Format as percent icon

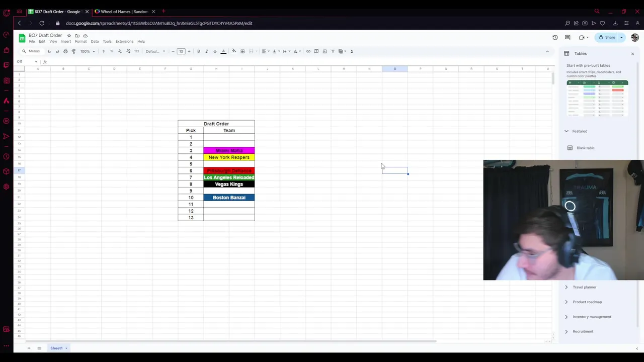(111, 51)
